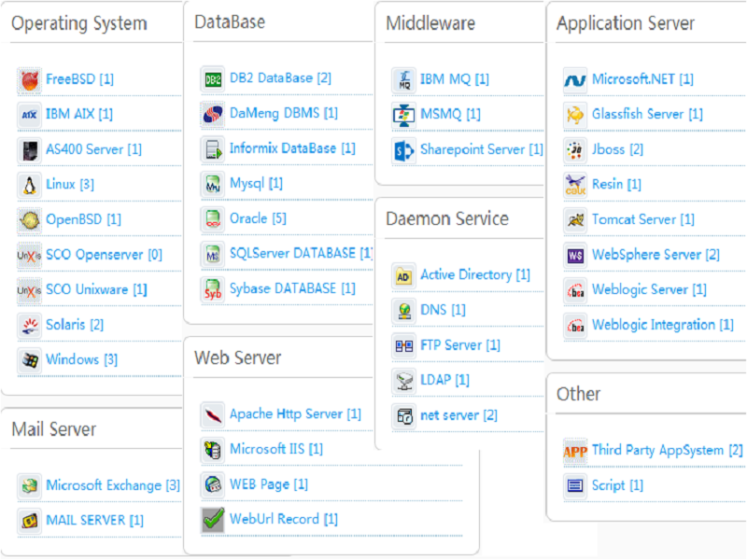The height and width of the screenshot is (560, 747).
Task: Click the IBM AIX icon
Action: click(30, 115)
